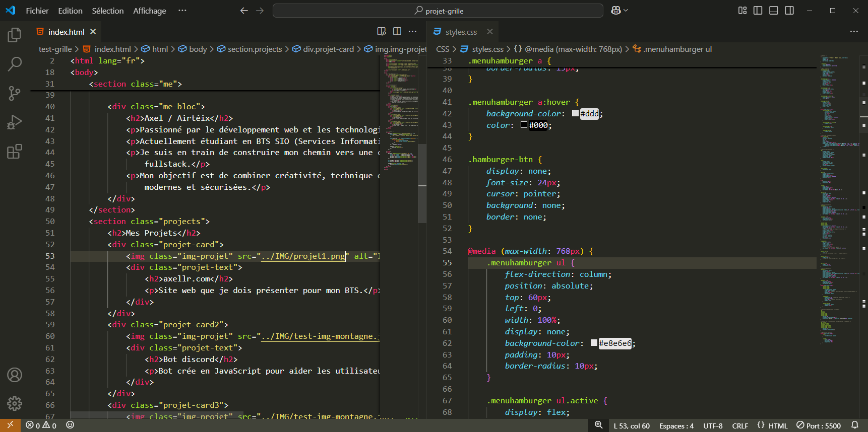Open the Customize Layout button

742,11
